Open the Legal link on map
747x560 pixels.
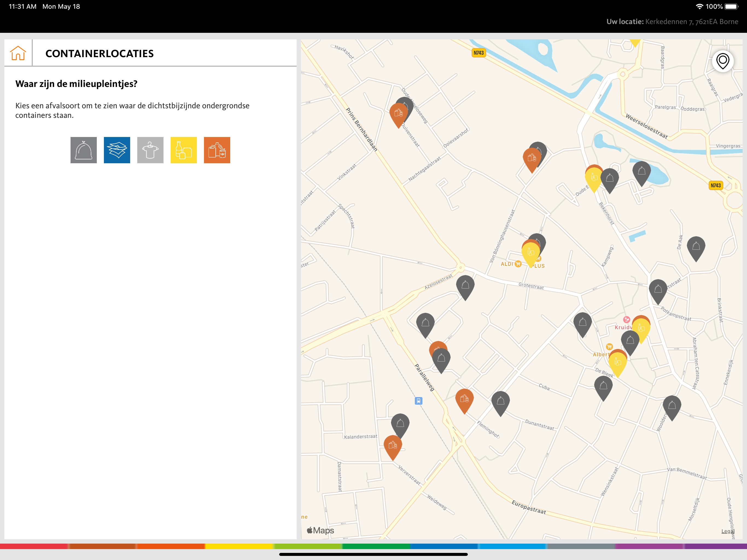728,531
